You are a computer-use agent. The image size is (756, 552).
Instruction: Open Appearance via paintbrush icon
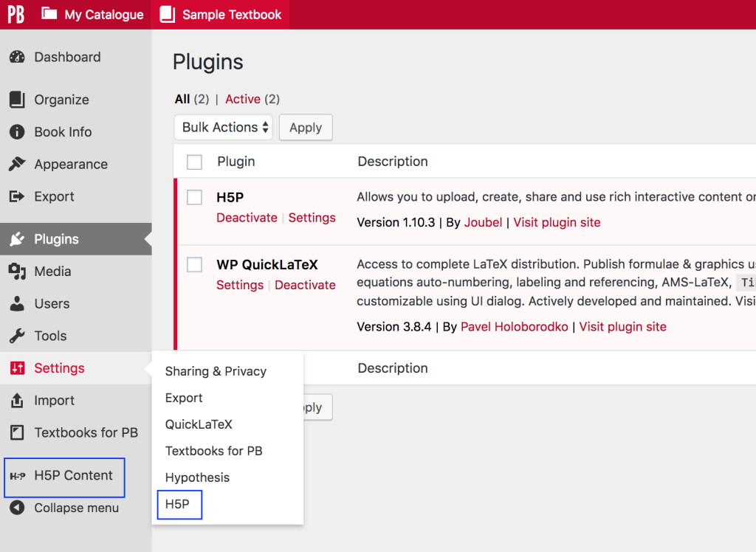coord(17,165)
